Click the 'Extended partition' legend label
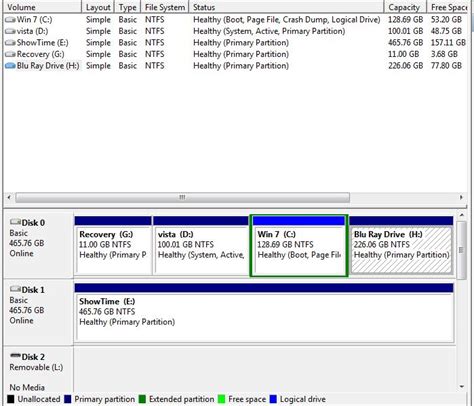 pos(182,399)
